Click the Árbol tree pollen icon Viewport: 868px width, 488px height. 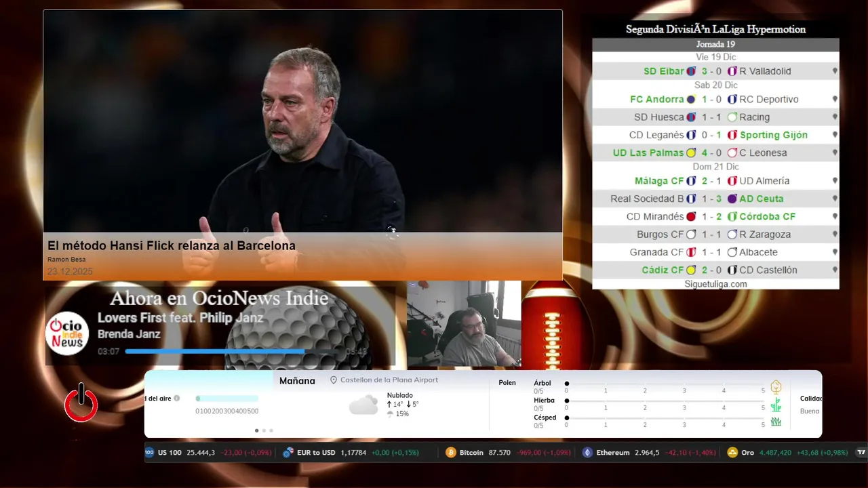pos(776,387)
